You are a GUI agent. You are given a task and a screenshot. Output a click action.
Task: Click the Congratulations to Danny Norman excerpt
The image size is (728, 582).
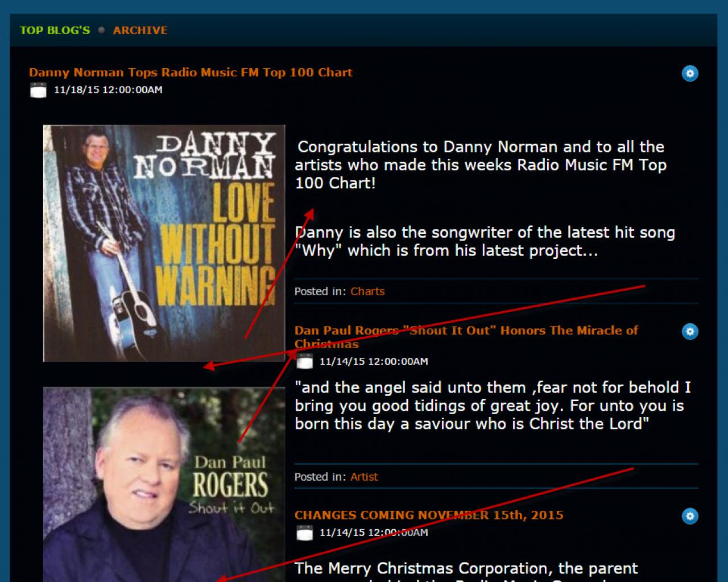(481, 165)
